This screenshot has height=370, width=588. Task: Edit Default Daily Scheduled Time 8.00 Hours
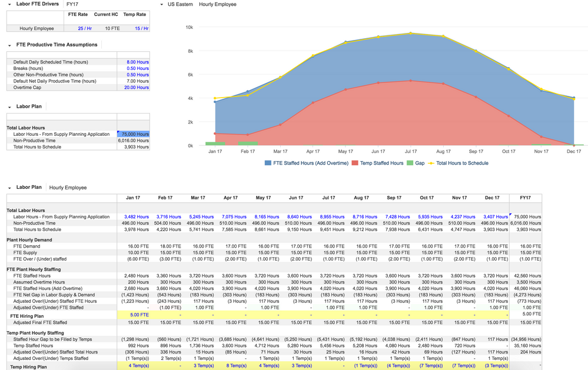click(138, 62)
